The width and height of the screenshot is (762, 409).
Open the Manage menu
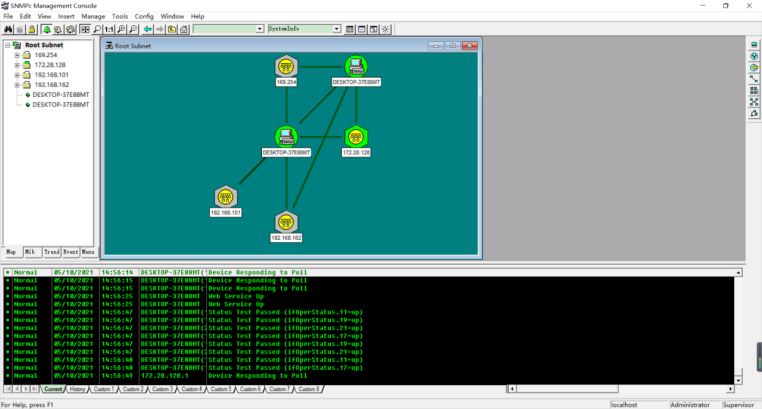[x=93, y=16]
